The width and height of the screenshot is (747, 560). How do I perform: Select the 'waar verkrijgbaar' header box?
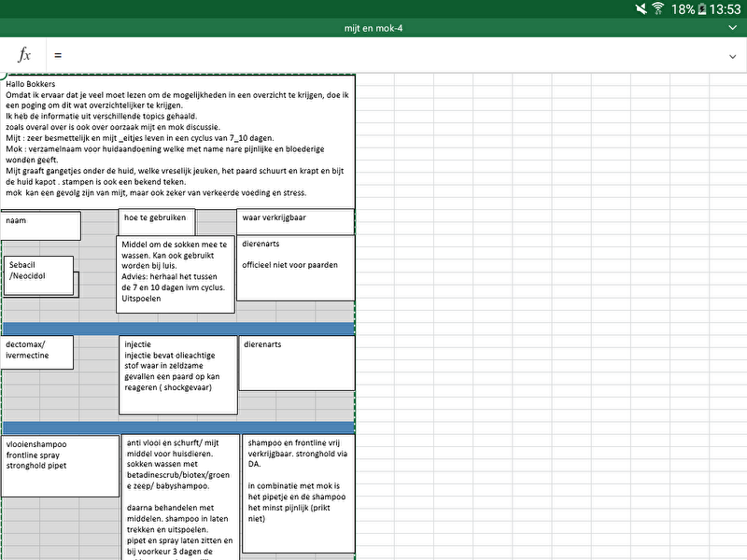coord(295,221)
